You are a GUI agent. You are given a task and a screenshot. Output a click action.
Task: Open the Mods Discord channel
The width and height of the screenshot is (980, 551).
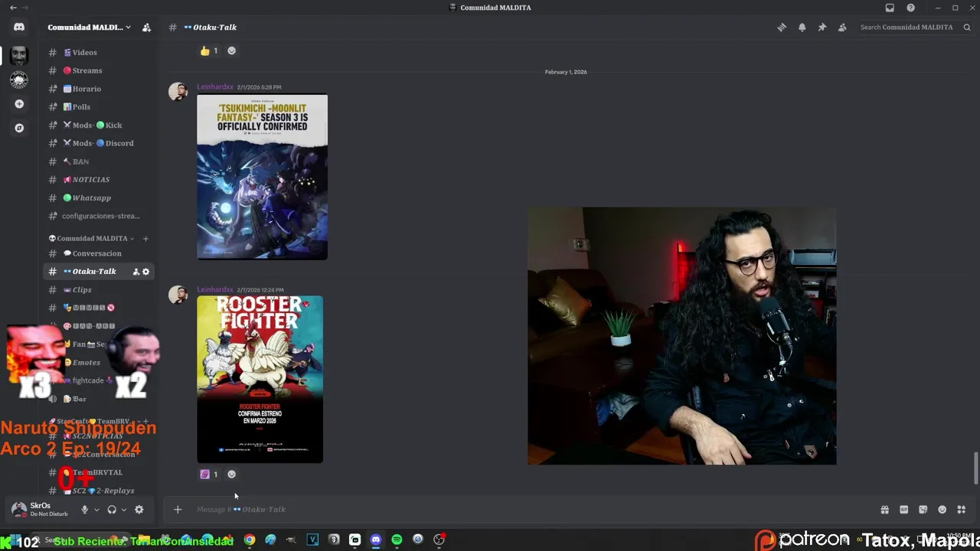[98, 143]
